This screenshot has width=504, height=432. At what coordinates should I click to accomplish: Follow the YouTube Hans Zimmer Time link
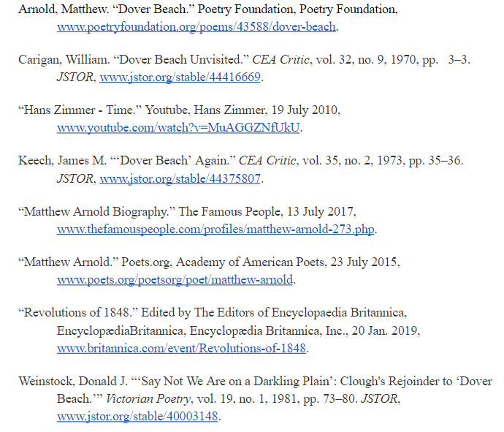[x=179, y=127]
